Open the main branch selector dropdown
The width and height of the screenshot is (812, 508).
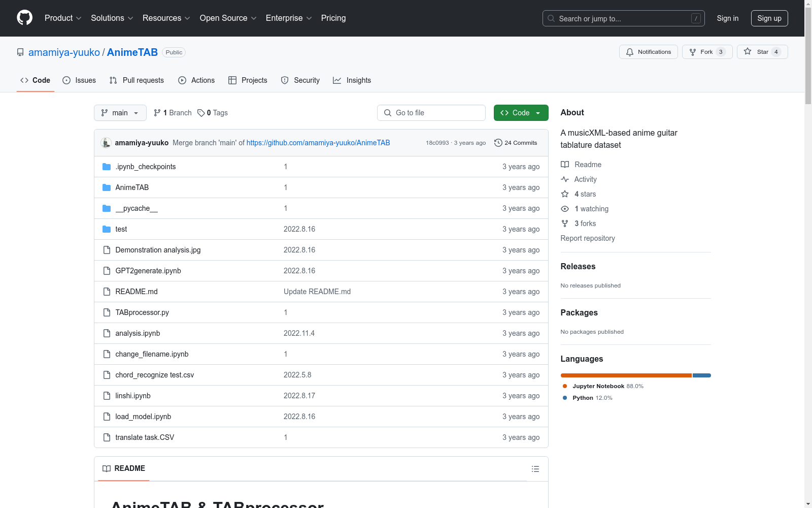coord(120,113)
